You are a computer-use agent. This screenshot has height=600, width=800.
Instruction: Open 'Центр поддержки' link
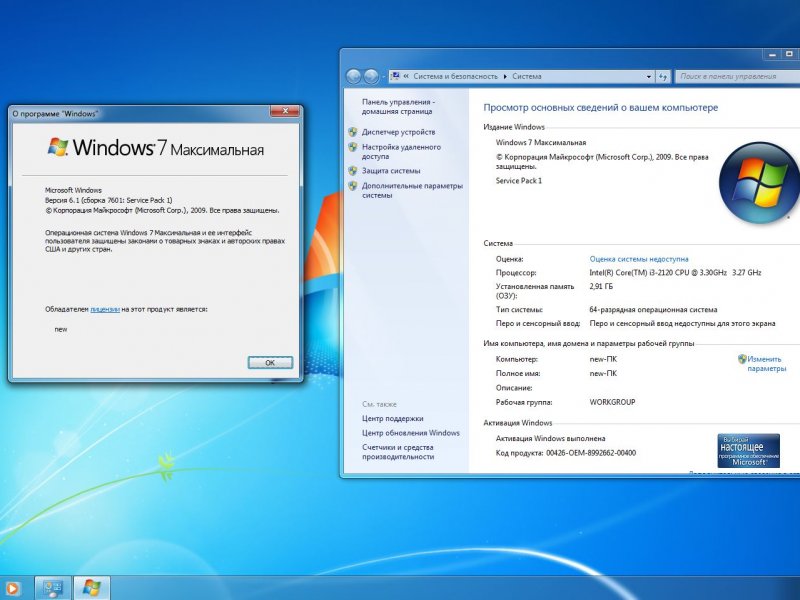point(392,418)
